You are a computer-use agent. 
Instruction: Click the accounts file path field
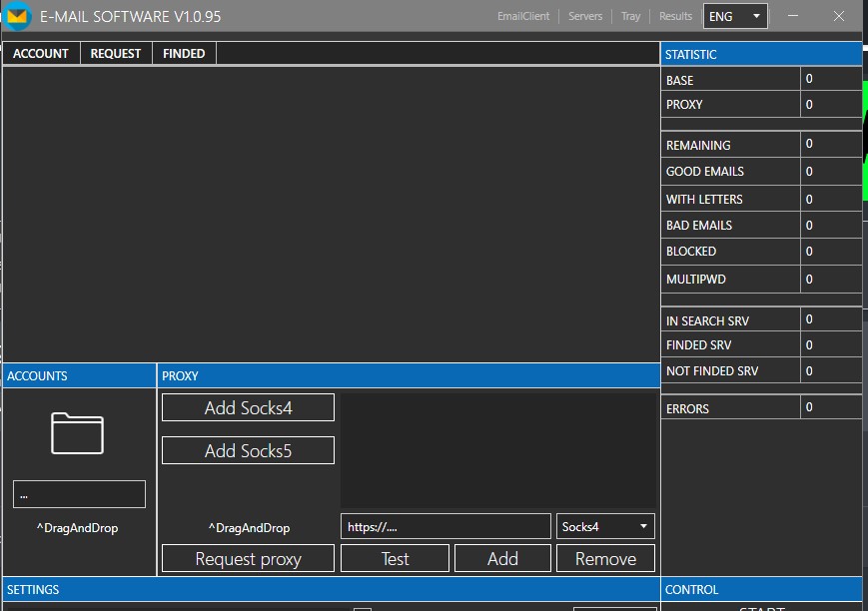(x=79, y=494)
